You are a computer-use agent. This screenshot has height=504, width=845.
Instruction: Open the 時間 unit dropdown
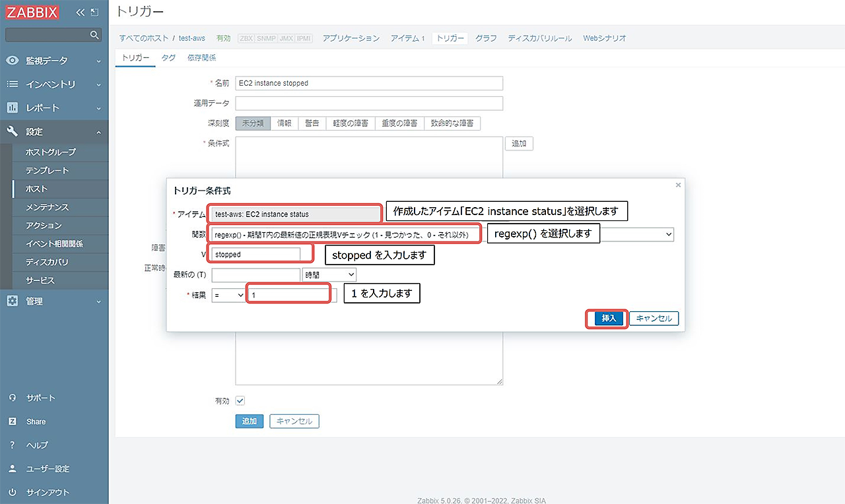tap(329, 274)
